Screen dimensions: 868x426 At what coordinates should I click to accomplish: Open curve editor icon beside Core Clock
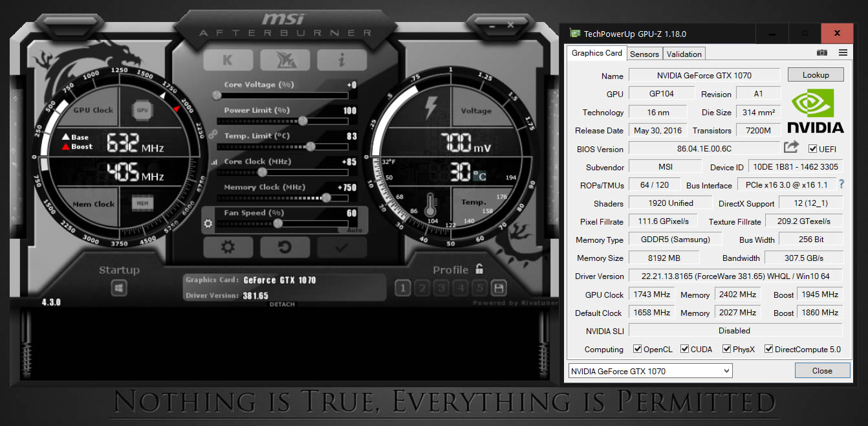point(214,163)
